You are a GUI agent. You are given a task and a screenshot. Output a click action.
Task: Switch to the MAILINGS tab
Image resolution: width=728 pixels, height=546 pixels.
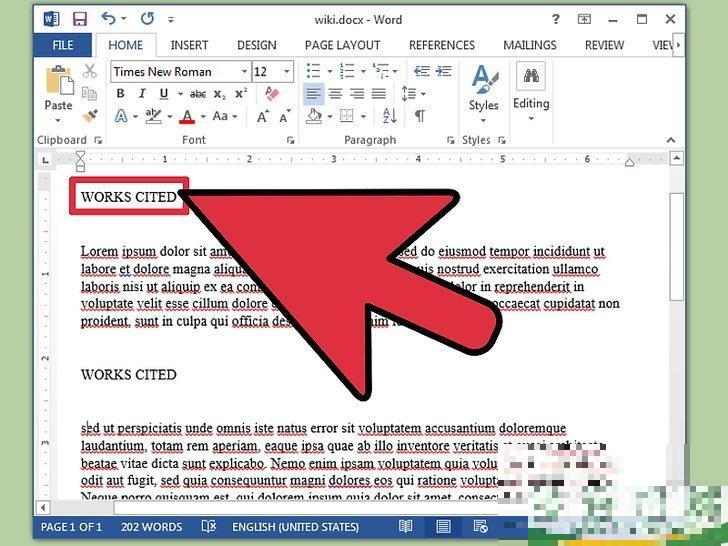click(x=530, y=45)
